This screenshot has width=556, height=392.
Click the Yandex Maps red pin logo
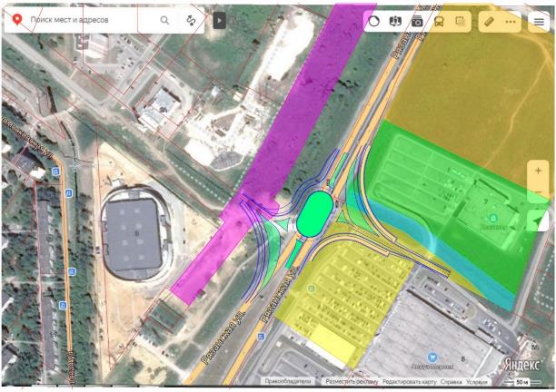tap(15, 19)
